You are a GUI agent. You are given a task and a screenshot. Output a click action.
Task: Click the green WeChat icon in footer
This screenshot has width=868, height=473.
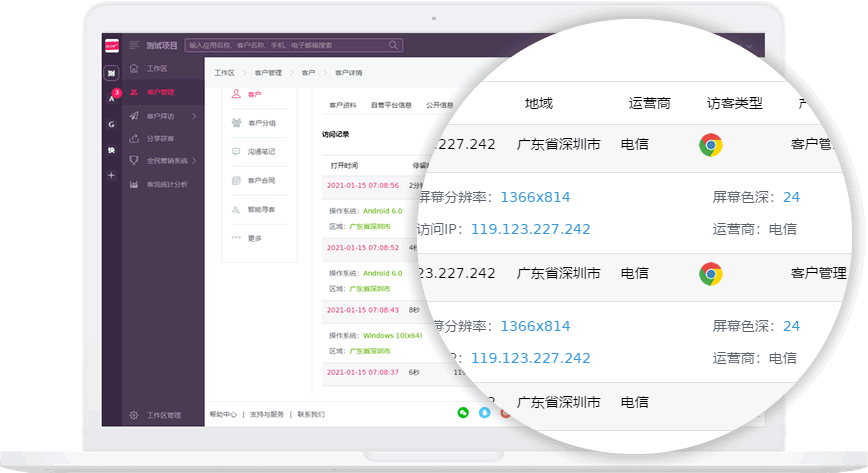(463, 412)
